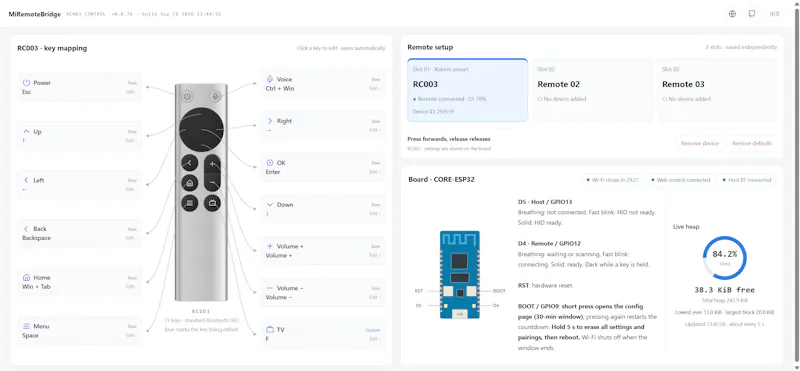Open Edit on the OK key card
Viewport: 800px width, 371px height.
coord(375,172)
